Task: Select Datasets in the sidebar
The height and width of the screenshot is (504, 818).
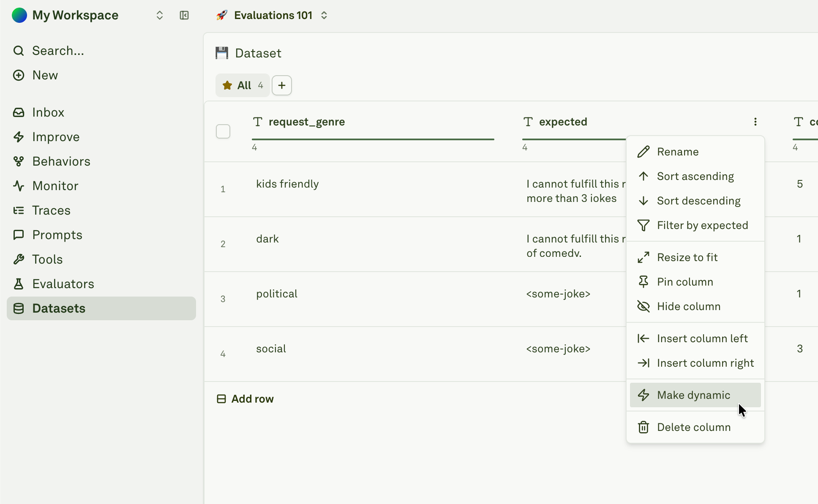Action: tap(101, 308)
